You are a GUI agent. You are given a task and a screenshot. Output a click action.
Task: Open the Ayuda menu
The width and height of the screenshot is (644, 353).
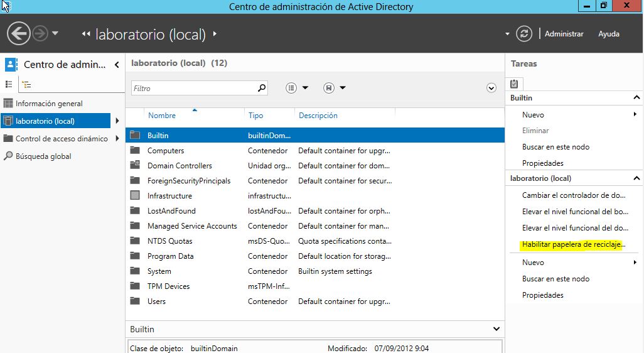(x=609, y=34)
